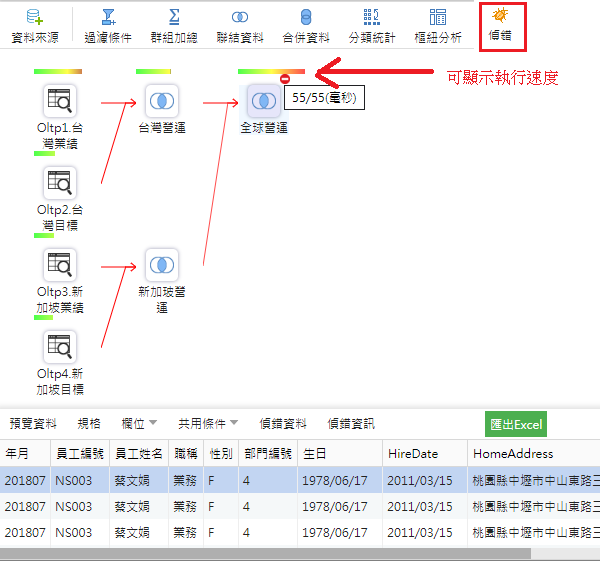Click the red stop badge above 全球營運
This screenshot has width=600, height=562.
click(285, 79)
